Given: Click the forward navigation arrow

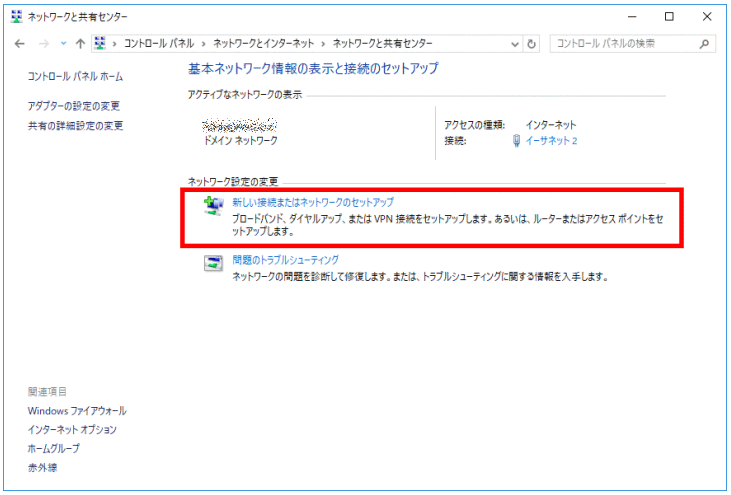Looking at the screenshot, I should tap(42, 44).
